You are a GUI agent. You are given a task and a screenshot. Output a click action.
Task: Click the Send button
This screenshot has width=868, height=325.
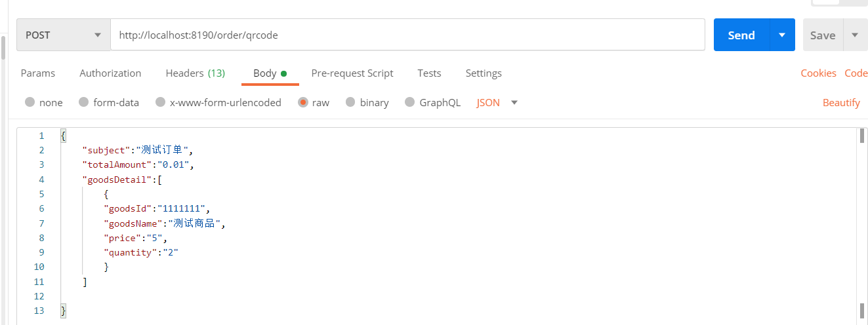[741, 35]
